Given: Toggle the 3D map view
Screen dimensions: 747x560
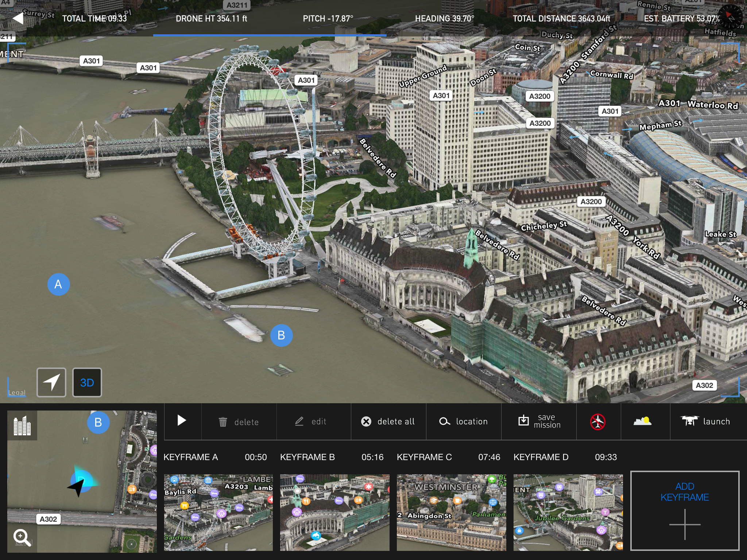Looking at the screenshot, I should click(x=87, y=382).
